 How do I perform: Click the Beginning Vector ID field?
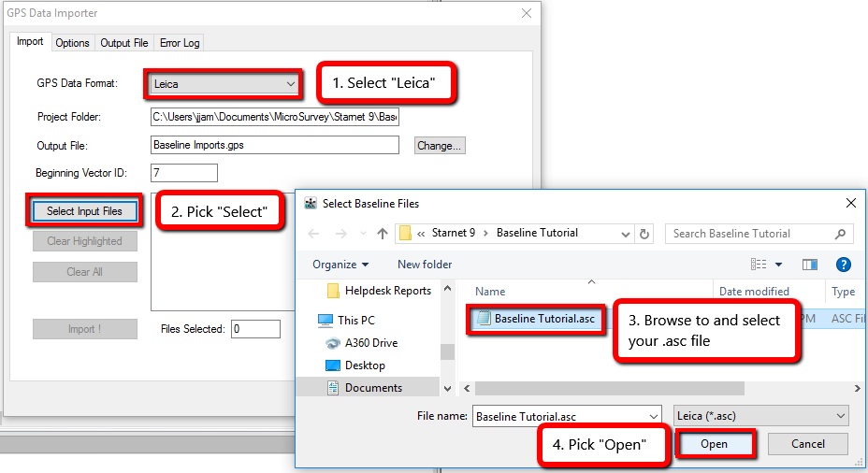coord(183,173)
